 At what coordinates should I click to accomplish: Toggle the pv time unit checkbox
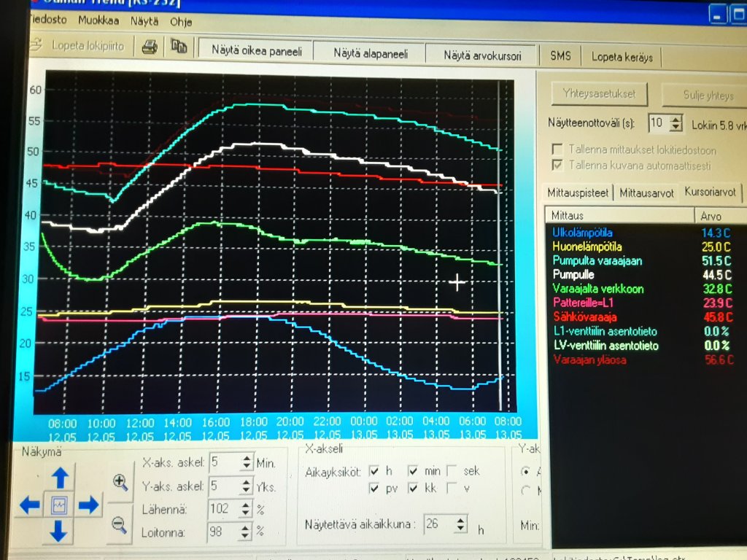coord(374,488)
